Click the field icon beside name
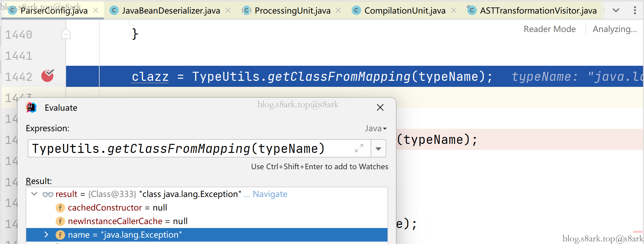644x244 pixels. click(60, 235)
